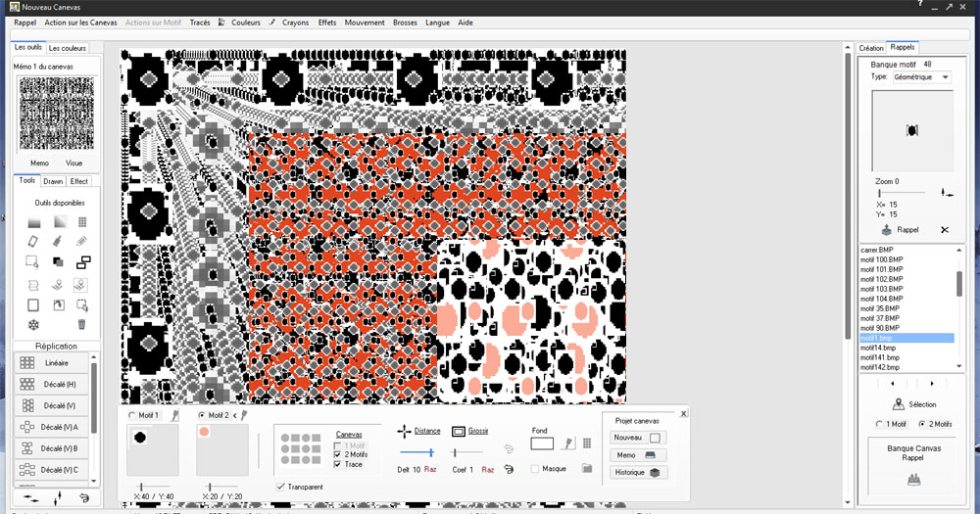Click the folder icon next to Masque
The width and height of the screenshot is (980, 514).
tap(587, 469)
